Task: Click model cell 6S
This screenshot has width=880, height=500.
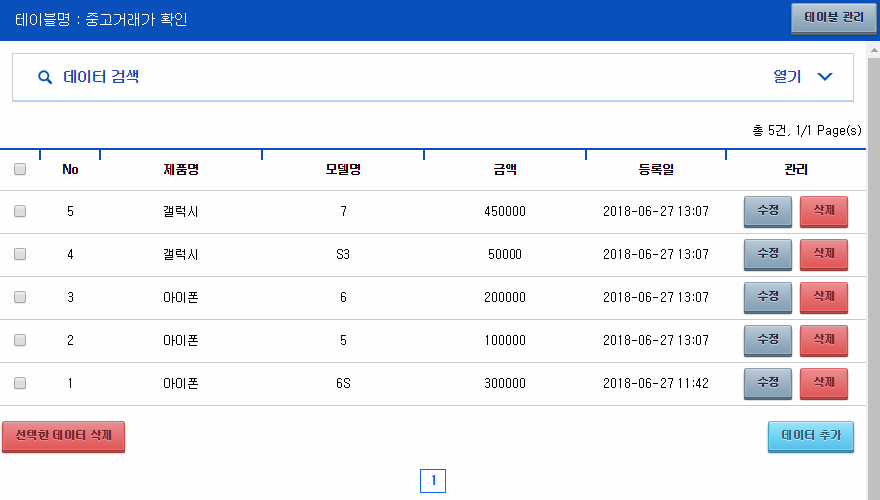Action: pyautogui.click(x=343, y=383)
